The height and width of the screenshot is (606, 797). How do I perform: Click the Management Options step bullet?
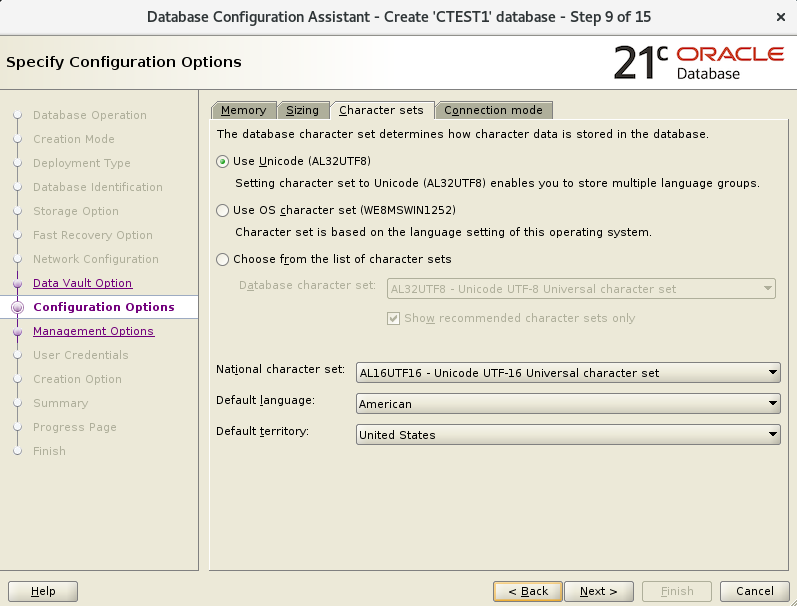(x=18, y=331)
